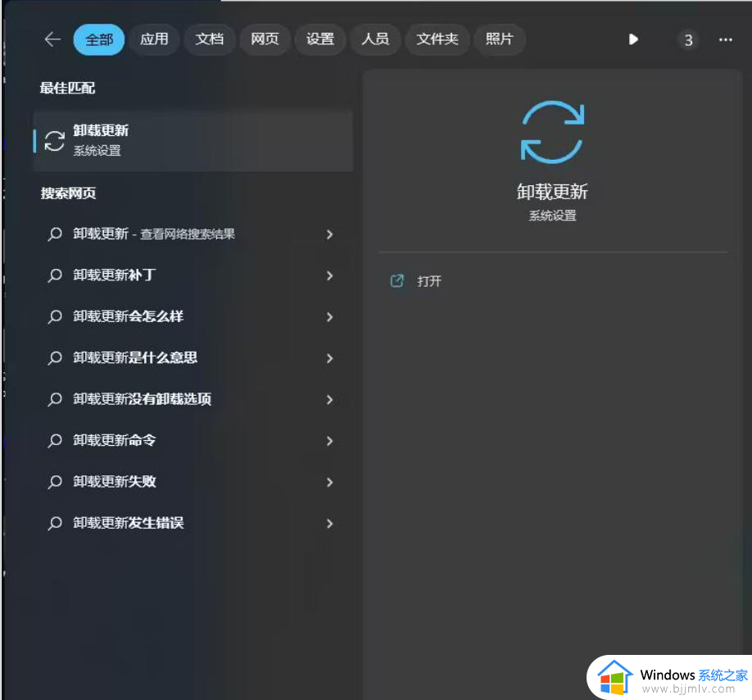752x700 pixels.
Task: Click the open external icon next to 打开
Action: click(396, 280)
